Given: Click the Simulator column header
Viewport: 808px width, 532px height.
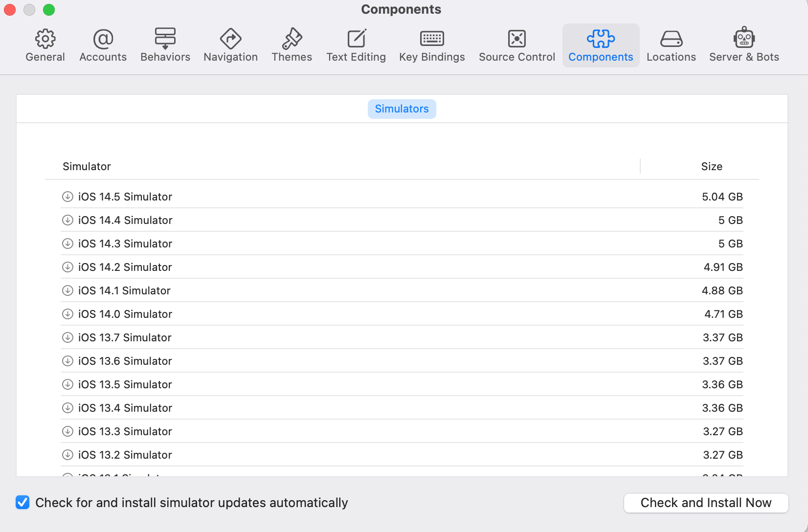Looking at the screenshot, I should pos(87,167).
